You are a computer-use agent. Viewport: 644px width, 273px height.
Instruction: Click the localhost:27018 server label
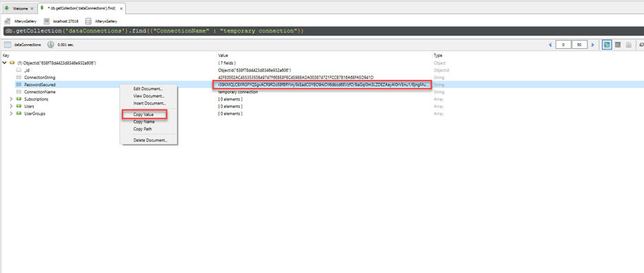(x=66, y=21)
